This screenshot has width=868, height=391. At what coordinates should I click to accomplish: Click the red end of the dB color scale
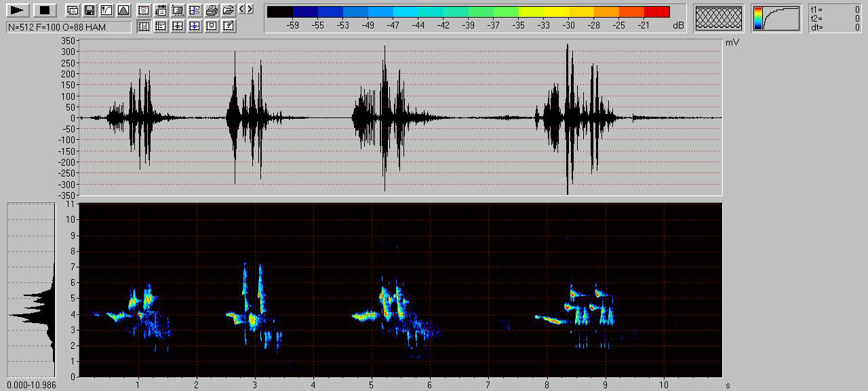click(x=656, y=12)
